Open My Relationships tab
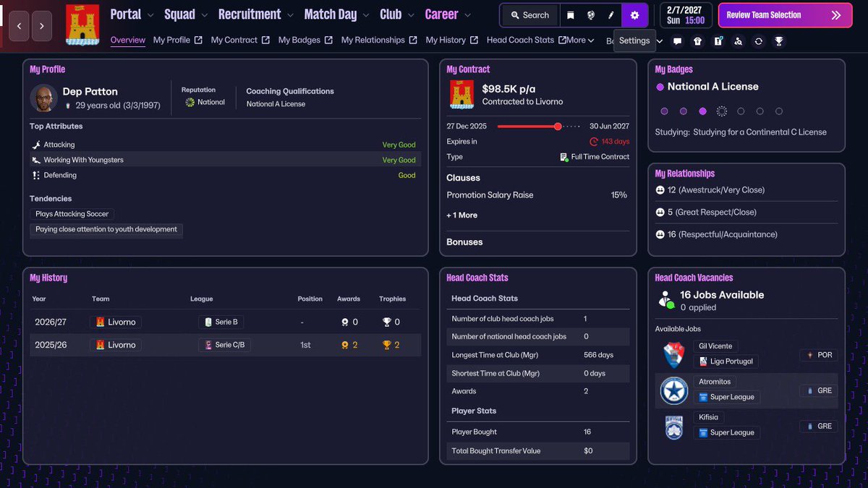The height and width of the screenshot is (488, 868). [379, 40]
